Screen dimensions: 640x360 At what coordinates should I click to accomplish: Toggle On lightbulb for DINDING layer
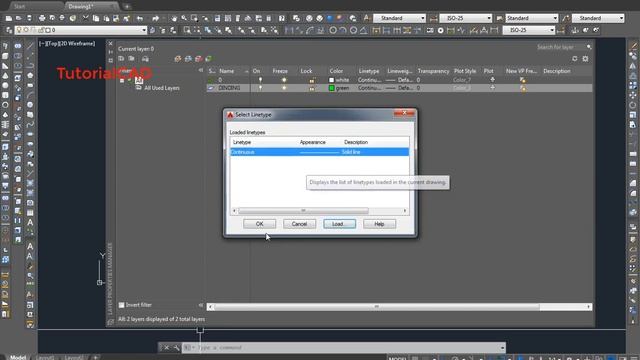click(260, 88)
